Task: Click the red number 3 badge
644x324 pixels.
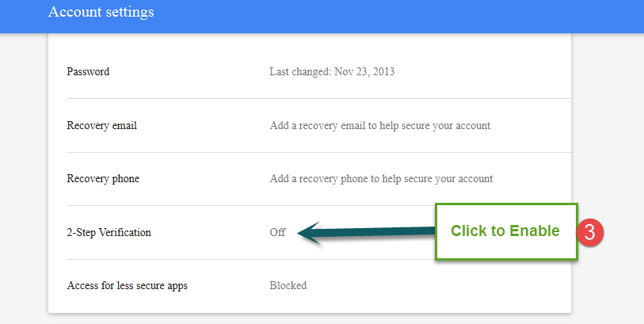Action: (590, 232)
